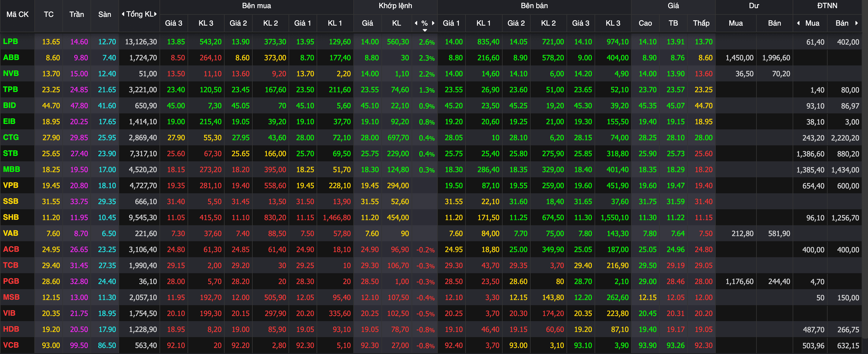Open the BID stock symbol
This screenshot has height=354, width=868.
click(x=9, y=105)
